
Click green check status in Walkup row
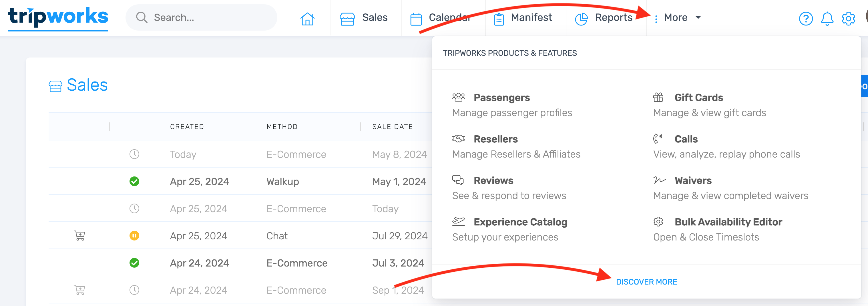pyautogui.click(x=134, y=181)
